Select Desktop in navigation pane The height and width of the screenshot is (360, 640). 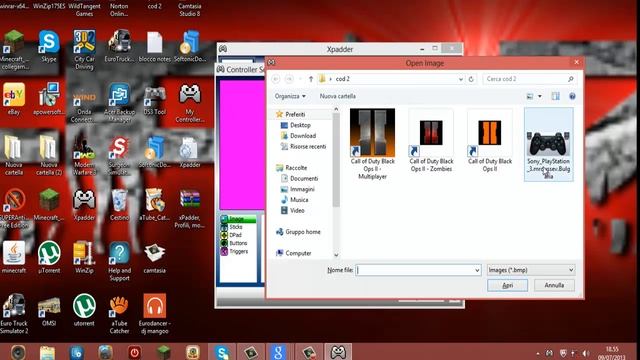[x=300, y=125]
